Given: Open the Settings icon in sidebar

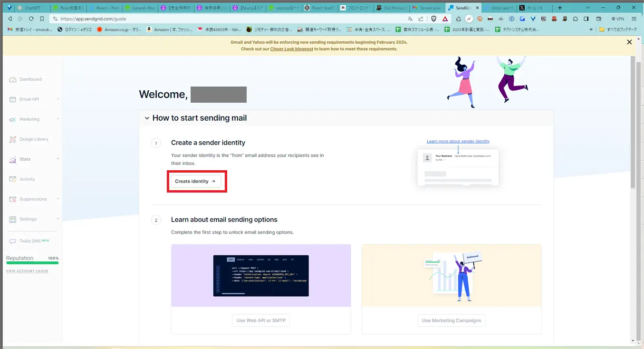Looking at the screenshot, I should click(x=12, y=219).
